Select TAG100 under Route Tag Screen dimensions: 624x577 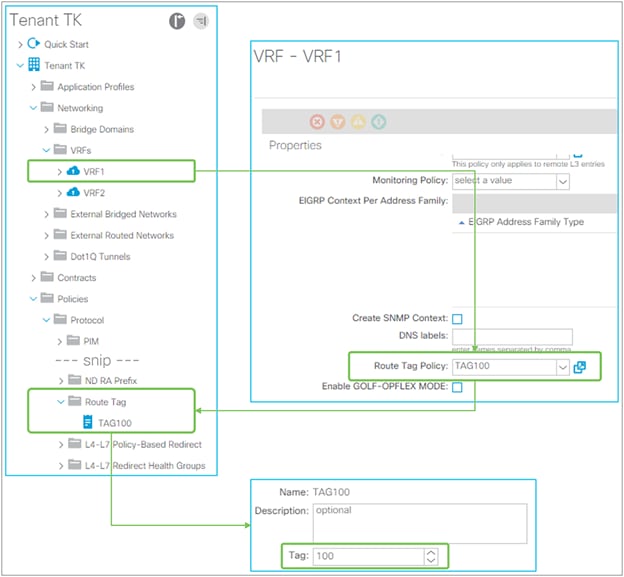[x=115, y=423]
